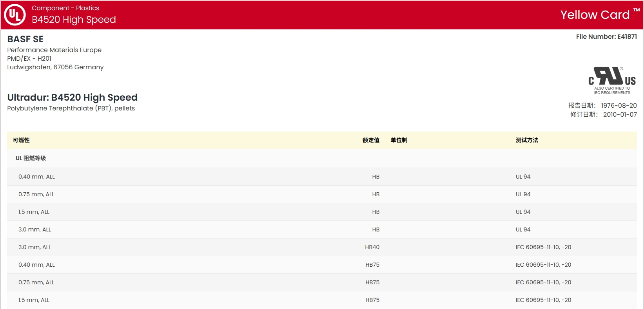Image resolution: width=644 pixels, height=309 pixels.
Task: Select 'B4520 High Speed' in the red header
Action: [x=74, y=20]
